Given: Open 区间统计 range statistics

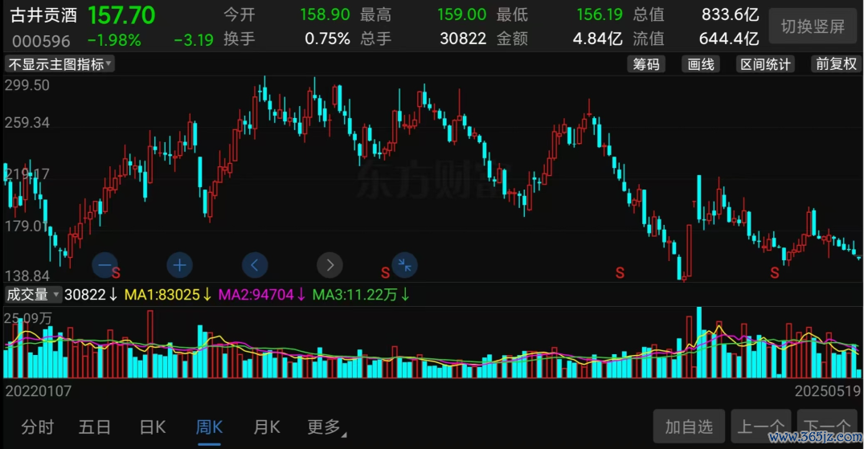Looking at the screenshot, I should 765,64.
